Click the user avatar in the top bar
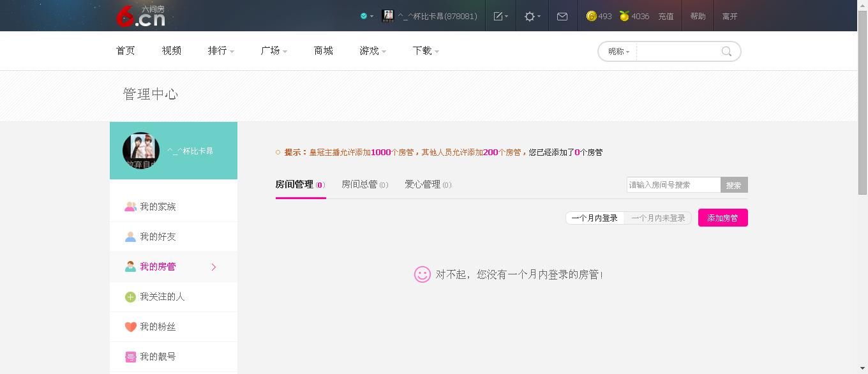Image resolution: width=868 pixels, height=374 pixels. [387, 16]
